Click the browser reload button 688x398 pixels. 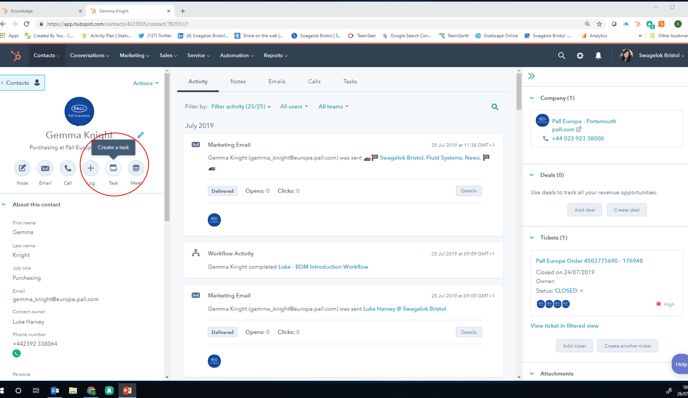pos(26,24)
